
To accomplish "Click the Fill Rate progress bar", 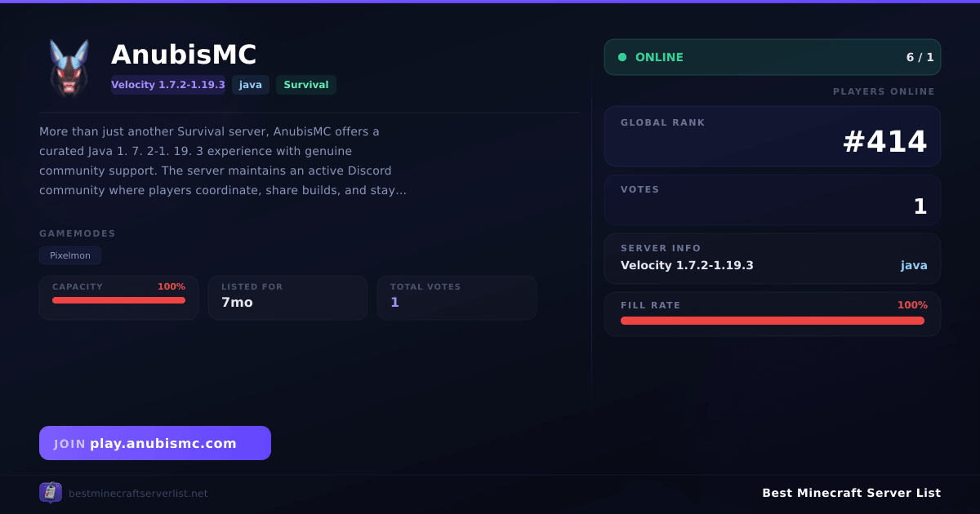I will click(773, 321).
